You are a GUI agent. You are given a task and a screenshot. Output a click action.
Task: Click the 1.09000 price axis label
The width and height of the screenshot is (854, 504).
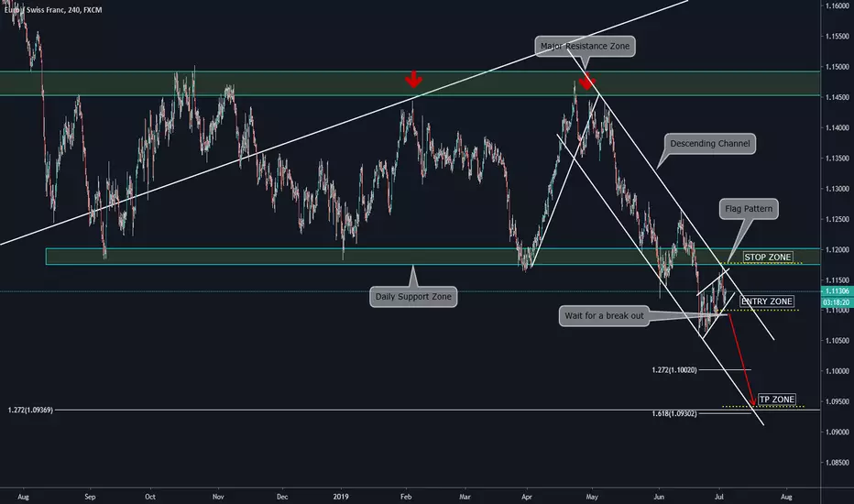838,433
